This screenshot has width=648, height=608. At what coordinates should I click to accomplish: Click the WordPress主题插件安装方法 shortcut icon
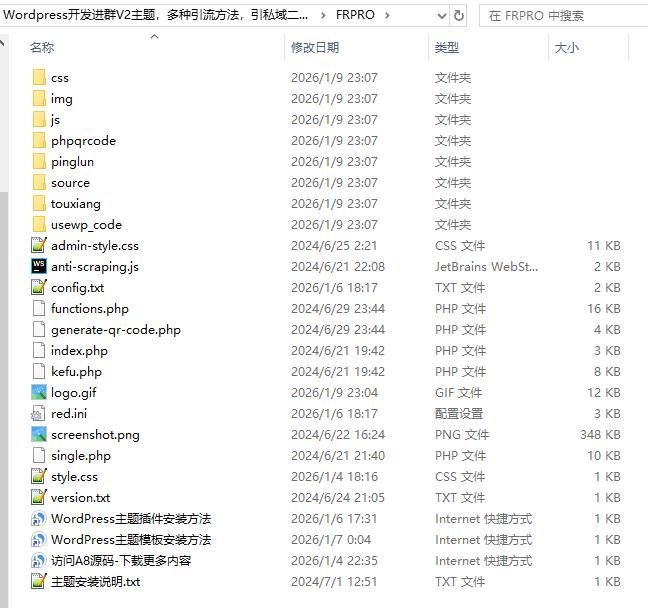pos(39,518)
